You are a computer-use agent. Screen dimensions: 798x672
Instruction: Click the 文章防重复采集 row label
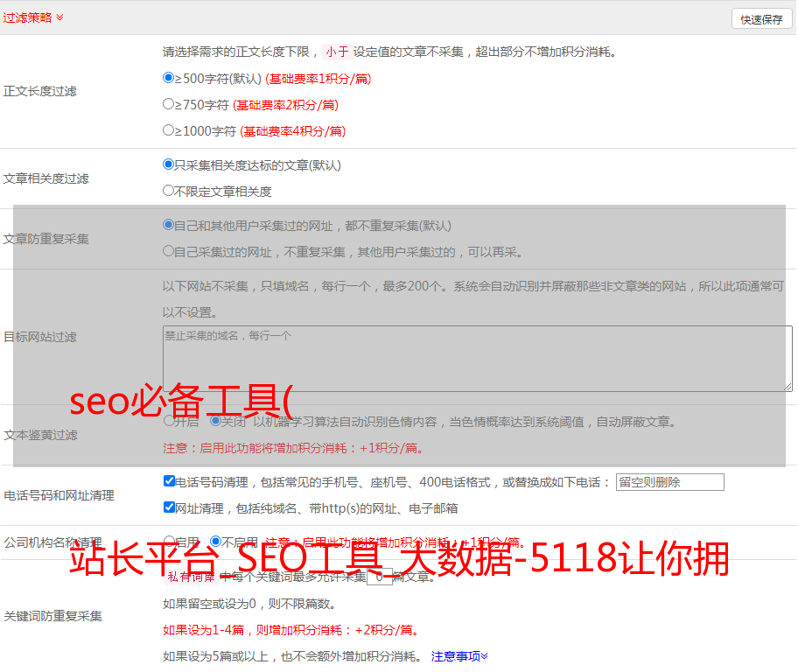[45, 239]
